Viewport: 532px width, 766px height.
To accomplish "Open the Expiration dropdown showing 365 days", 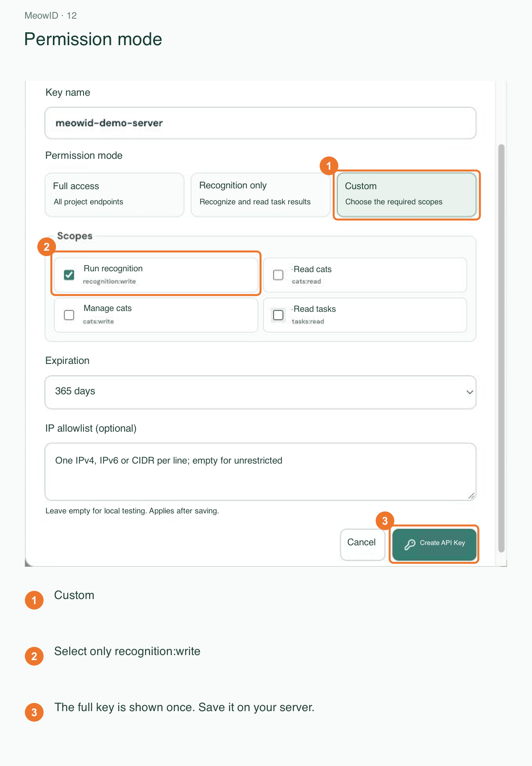I will pyautogui.click(x=261, y=392).
